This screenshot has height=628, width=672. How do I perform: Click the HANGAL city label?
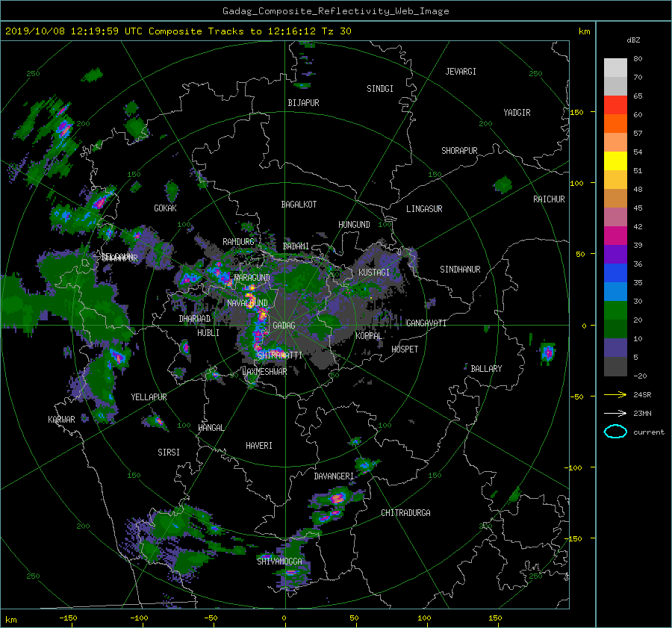coord(211,428)
